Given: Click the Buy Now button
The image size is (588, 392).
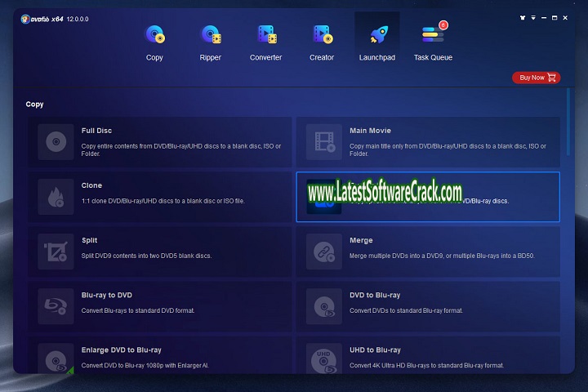Looking at the screenshot, I should pos(536,78).
